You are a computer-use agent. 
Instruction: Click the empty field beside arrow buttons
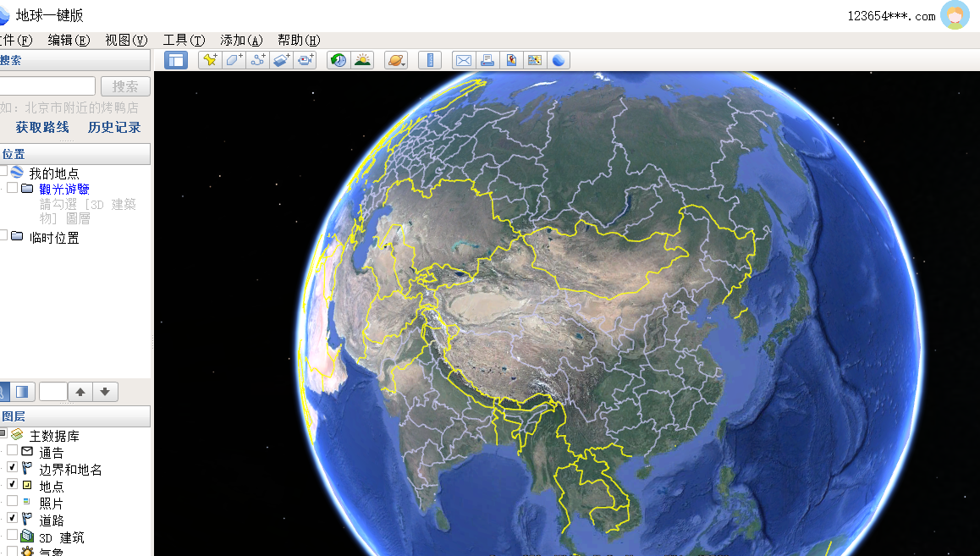pyautogui.click(x=53, y=392)
